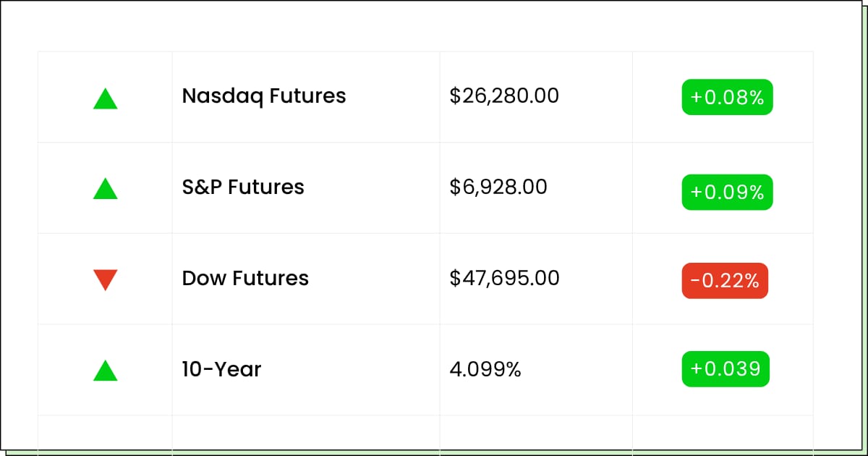Click the empty cell below the +0.039 badge
Screen dimensions: 868x456
coord(723,431)
